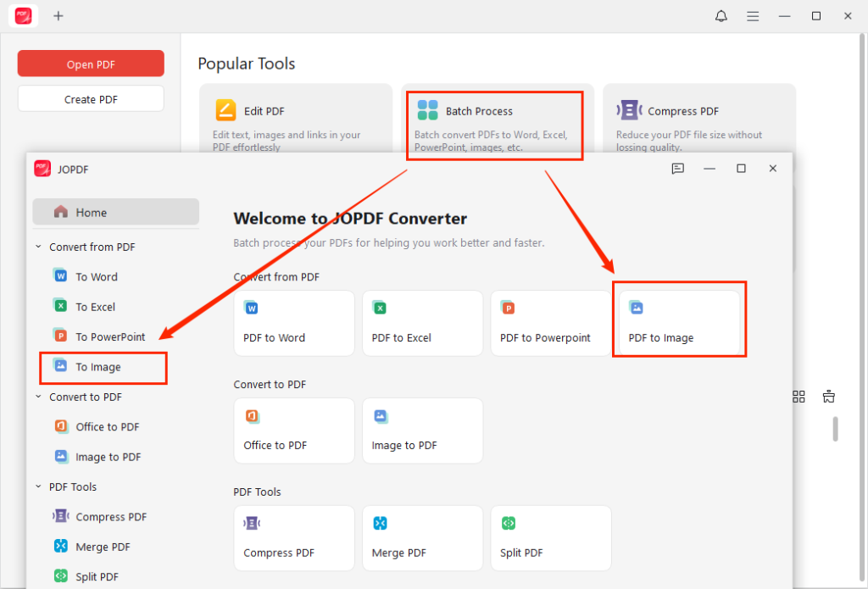
Task: Open the Edit PDF tool card
Action: (296, 119)
